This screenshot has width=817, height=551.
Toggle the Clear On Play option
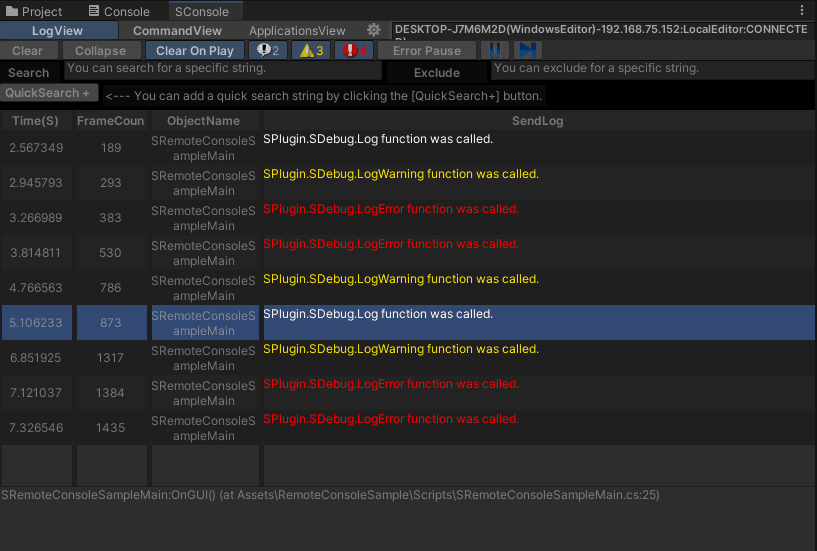point(195,50)
